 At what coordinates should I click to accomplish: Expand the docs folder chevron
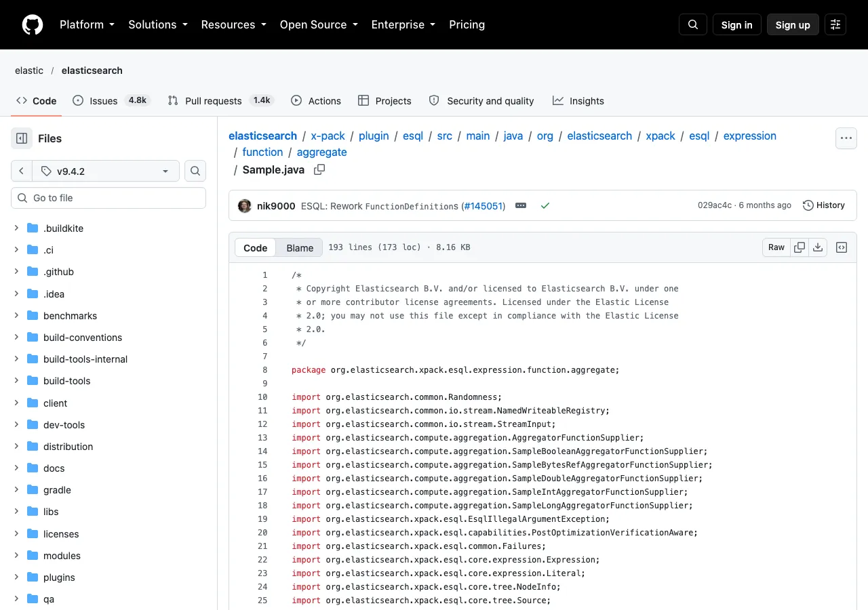17,468
